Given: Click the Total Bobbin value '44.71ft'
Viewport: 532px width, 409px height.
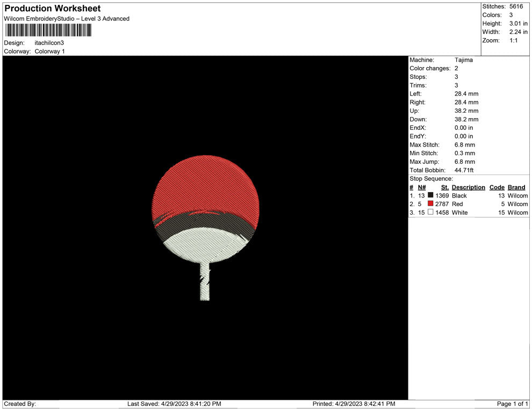Looking at the screenshot, I should (x=464, y=170).
